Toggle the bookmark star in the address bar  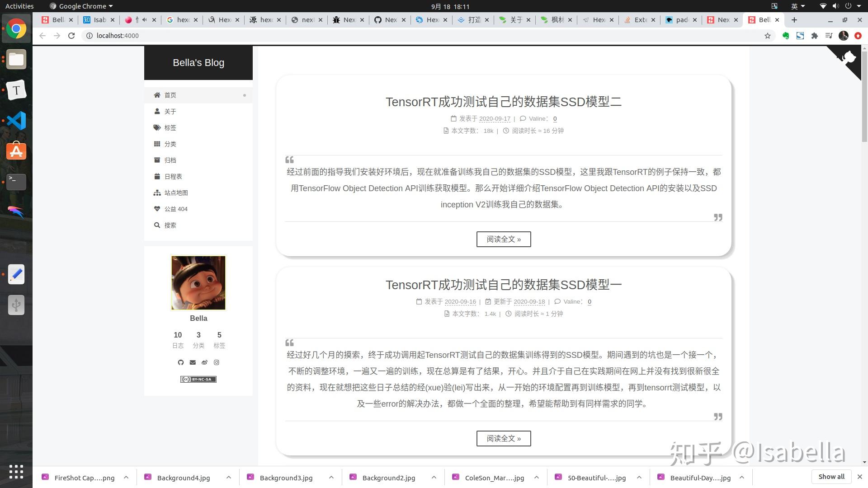pos(768,35)
